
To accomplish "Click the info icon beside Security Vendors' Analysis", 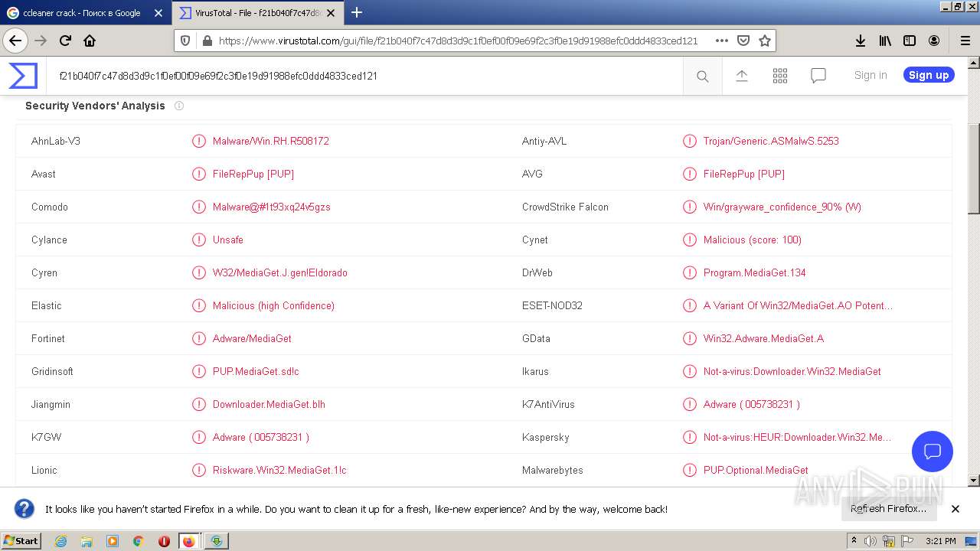I will tap(179, 106).
